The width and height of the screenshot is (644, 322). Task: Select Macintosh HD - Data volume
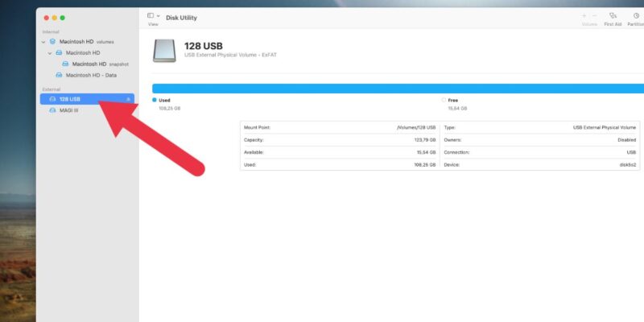pyautogui.click(x=88, y=76)
